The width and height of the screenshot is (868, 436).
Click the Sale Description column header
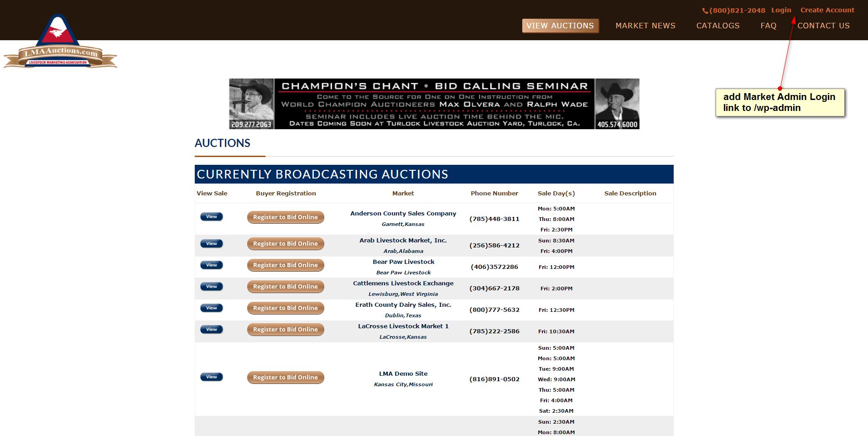pos(630,193)
